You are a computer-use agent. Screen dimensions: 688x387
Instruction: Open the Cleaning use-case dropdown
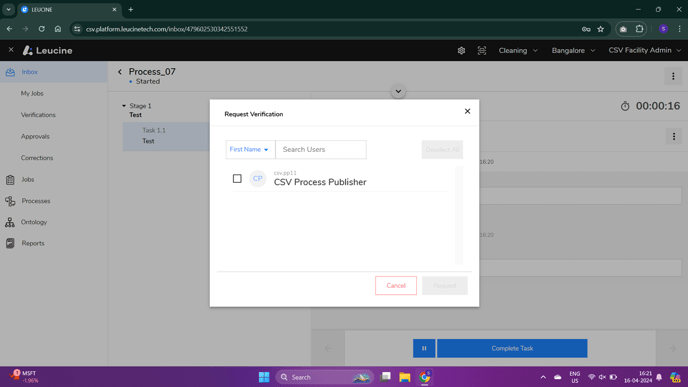click(518, 50)
